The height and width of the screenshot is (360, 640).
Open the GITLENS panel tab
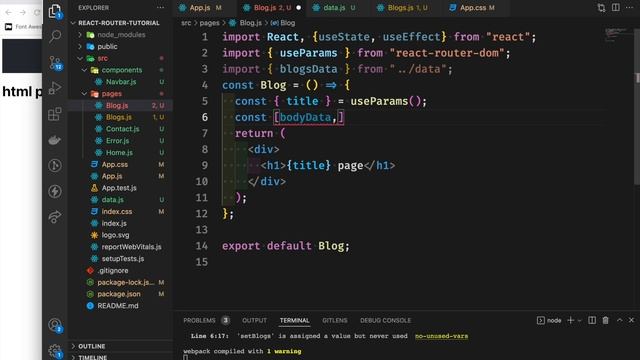point(335,320)
